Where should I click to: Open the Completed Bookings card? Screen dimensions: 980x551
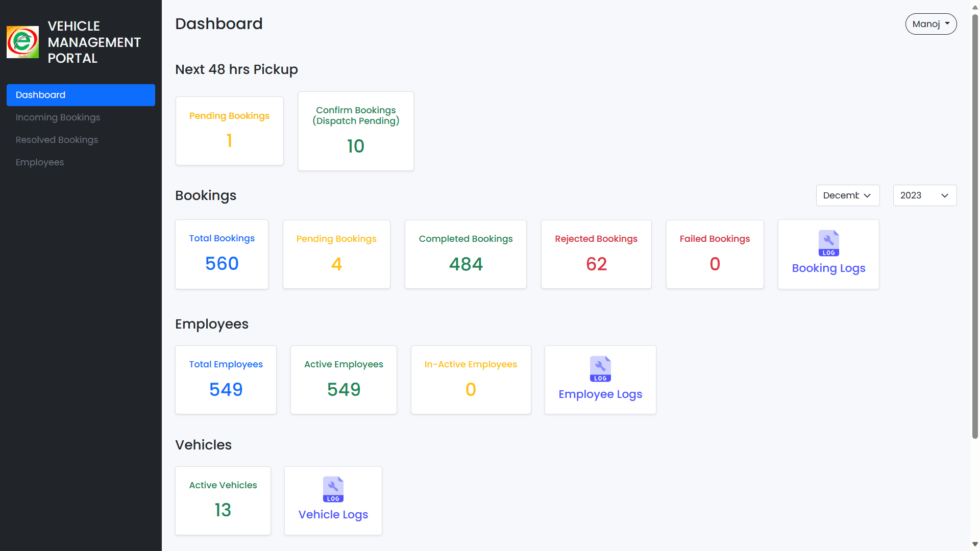pyautogui.click(x=465, y=254)
